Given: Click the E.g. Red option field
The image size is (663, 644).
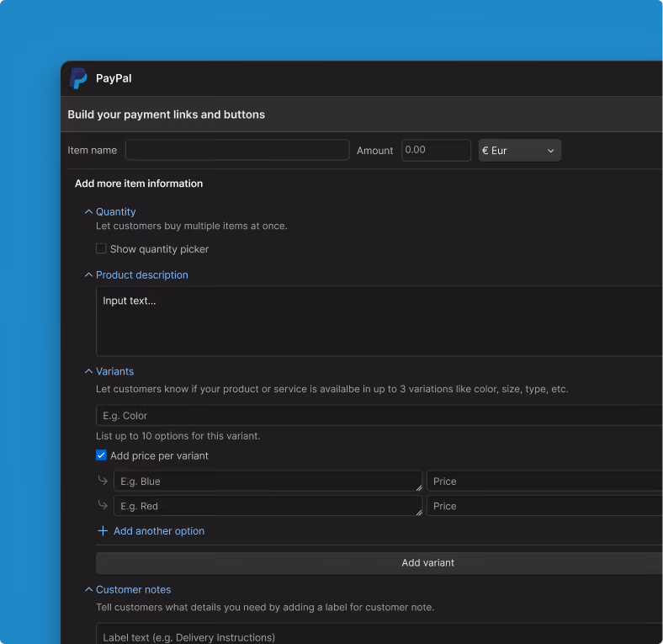Looking at the screenshot, I should (x=268, y=506).
